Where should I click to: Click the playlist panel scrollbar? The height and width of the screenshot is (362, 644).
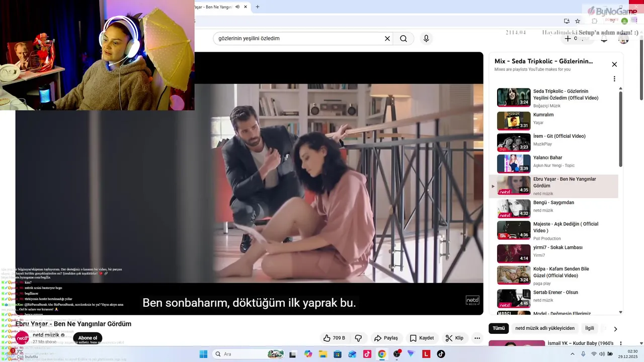point(620,128)
